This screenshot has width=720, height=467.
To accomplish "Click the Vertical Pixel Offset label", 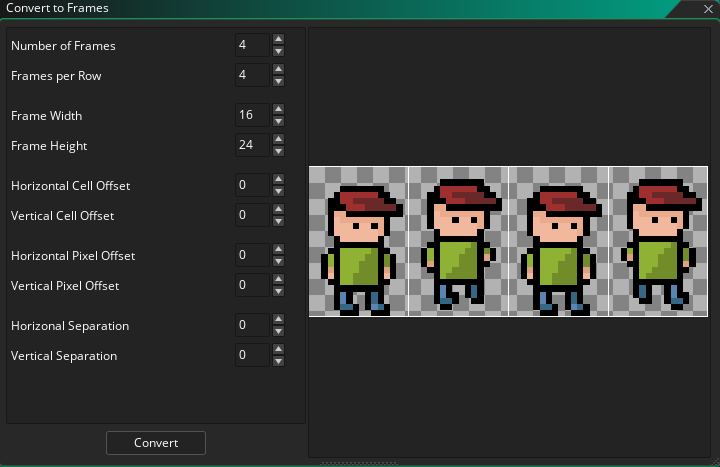I will (x=65, y=286).
